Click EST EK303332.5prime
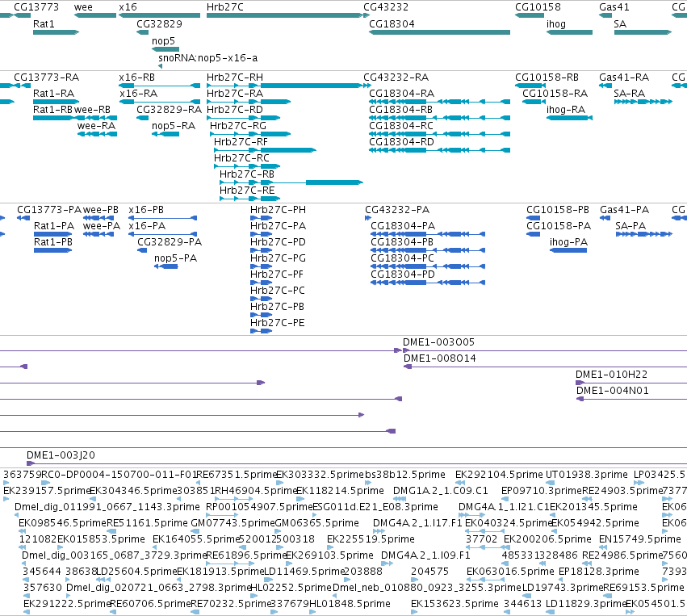 [x=320, y=475]
